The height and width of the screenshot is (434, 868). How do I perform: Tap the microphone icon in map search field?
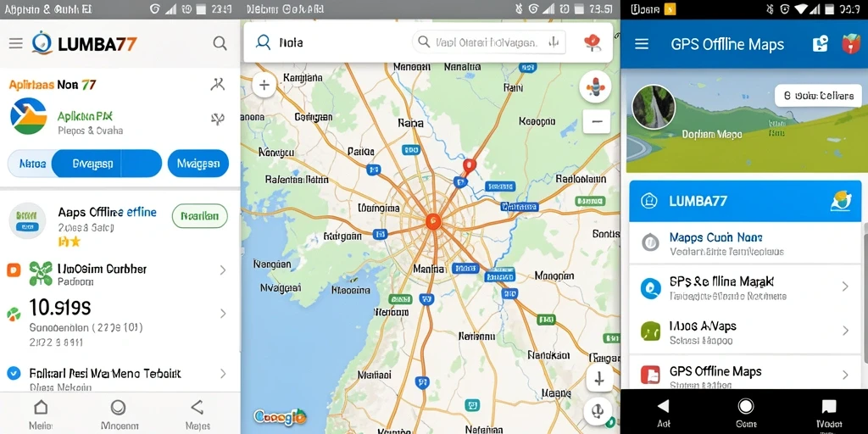tap(552, 42)
